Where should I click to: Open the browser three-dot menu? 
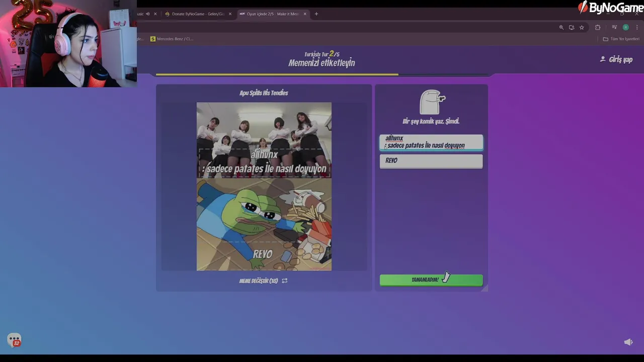pyautogui.click(x=637, y=27)
